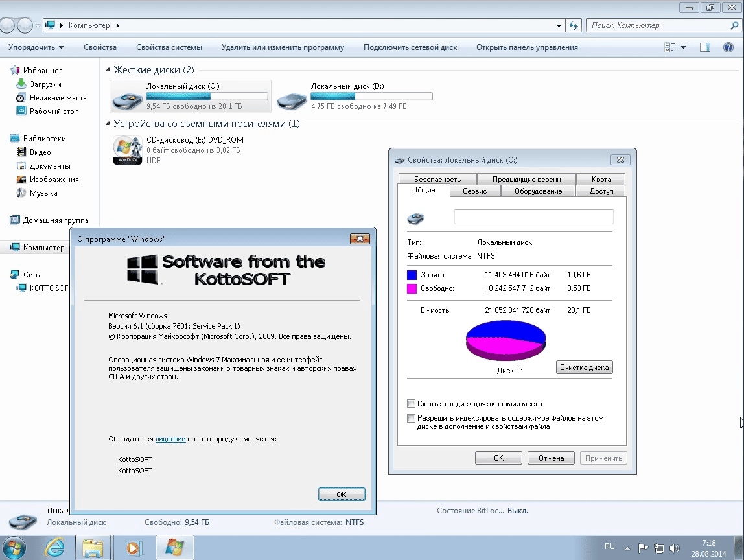Open the лицензии link
744x560 pixels.
(170, 439)
